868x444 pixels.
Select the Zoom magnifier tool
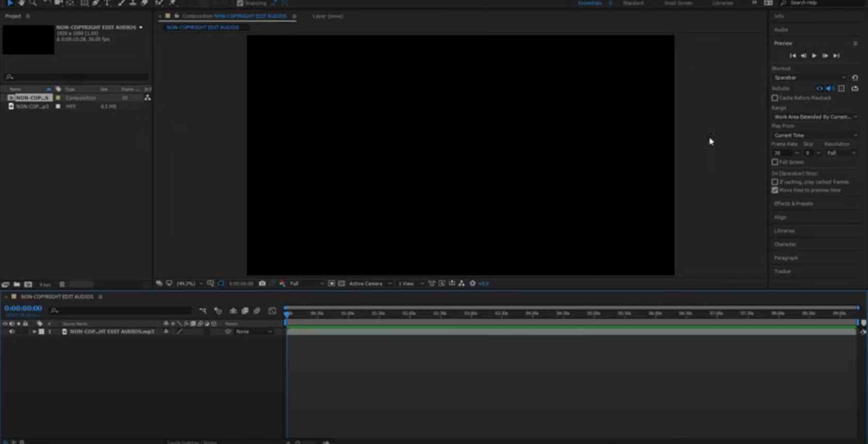(x=33, y=3)
